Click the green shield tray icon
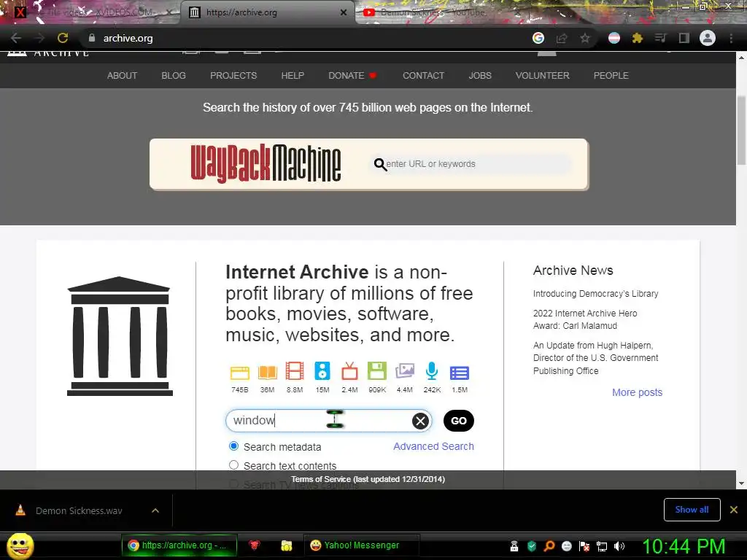This screenshot has height=560, width=747. point(532,546)
